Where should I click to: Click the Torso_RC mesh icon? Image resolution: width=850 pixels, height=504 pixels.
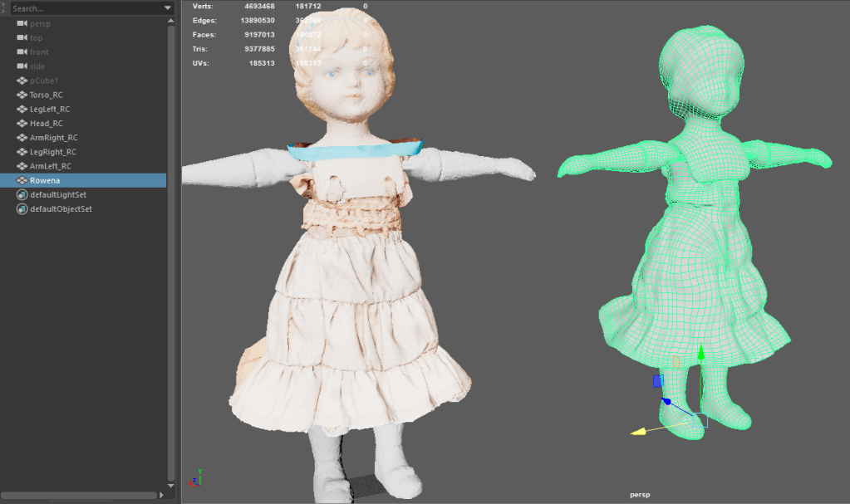point(22,95)
